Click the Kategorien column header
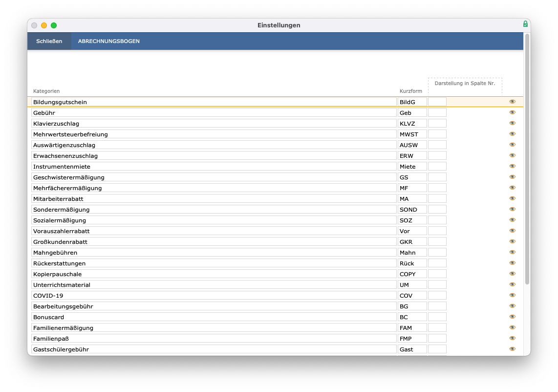Viewport: 558px width, 392px height. (46, 91)
